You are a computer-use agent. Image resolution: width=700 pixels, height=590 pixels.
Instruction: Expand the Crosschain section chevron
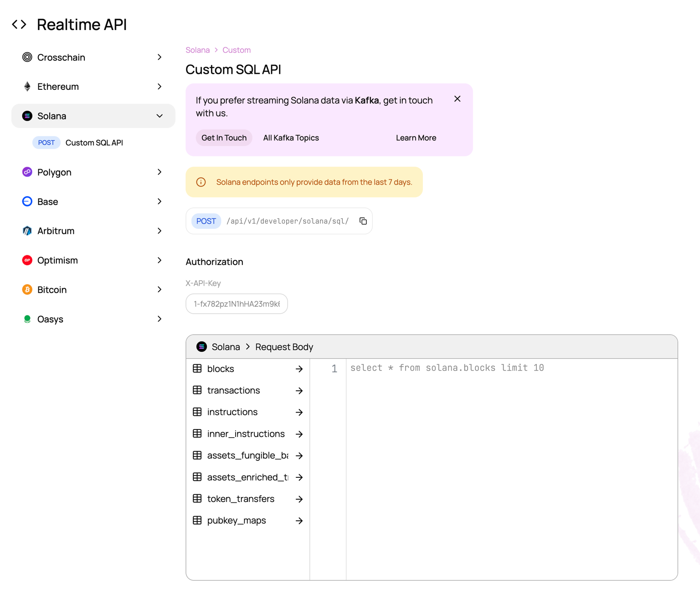click(x=160, y=57)
